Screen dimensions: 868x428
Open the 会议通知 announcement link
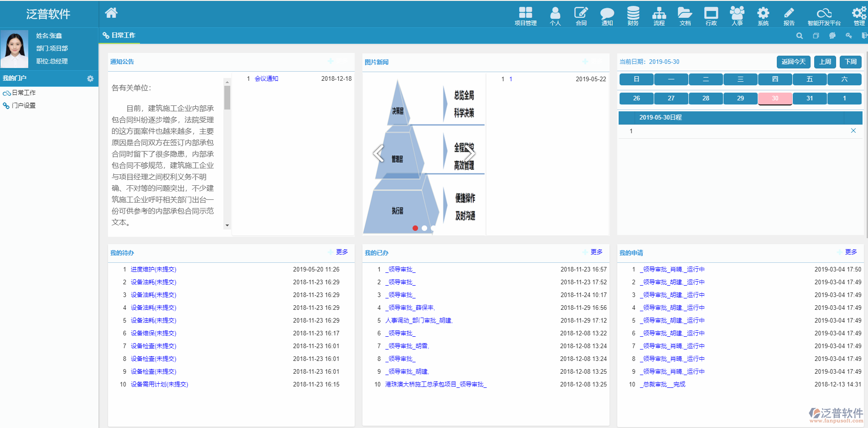(266, 78)
